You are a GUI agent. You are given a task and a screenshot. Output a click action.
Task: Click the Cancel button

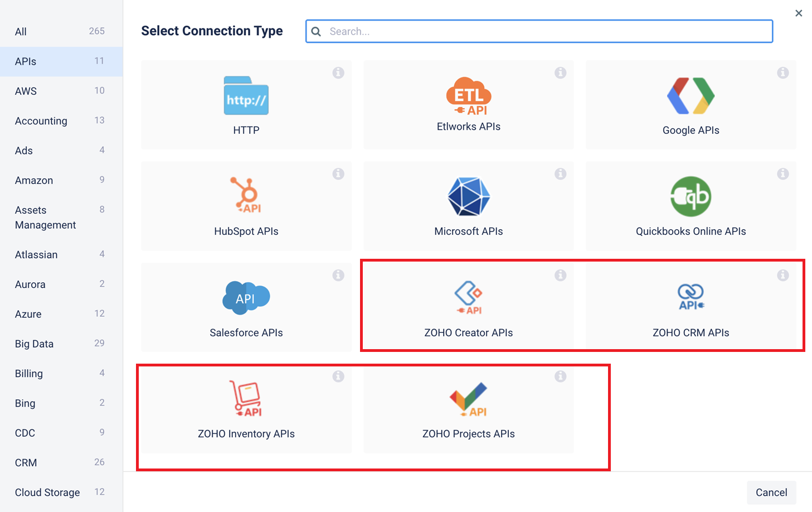pyautogui.click(x=771, y=492)
